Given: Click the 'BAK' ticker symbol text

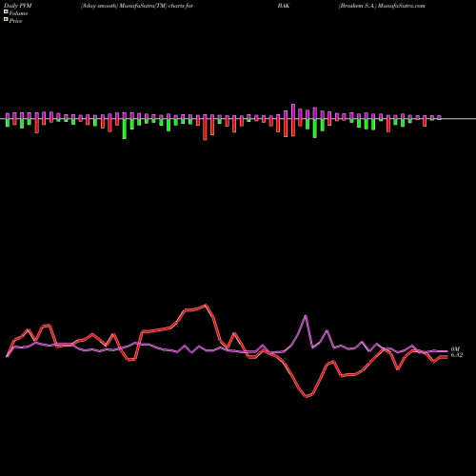Looking at the screenshot, I should [x=284, y=6].
